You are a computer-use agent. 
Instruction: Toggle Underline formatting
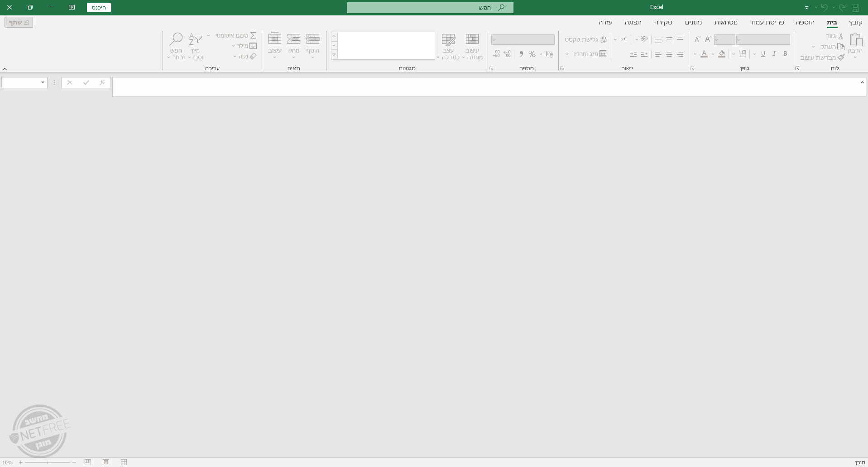point(763,54)
